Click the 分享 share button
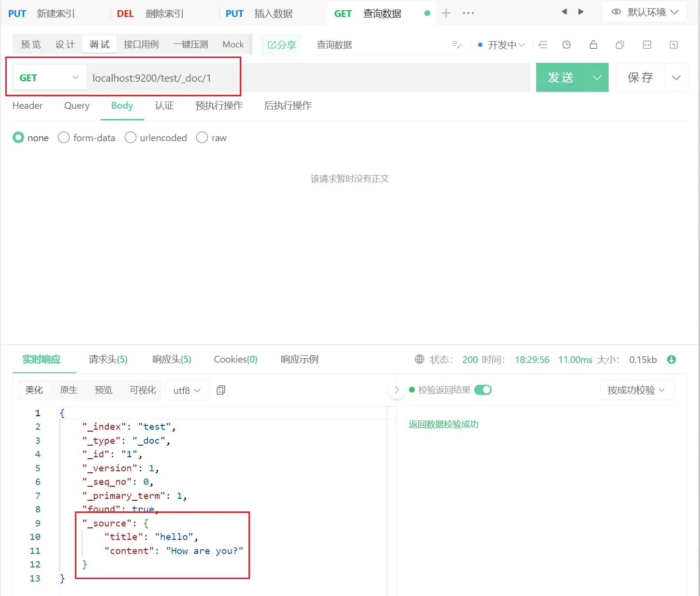The image size is (700, 596). [x=281, y=44]
